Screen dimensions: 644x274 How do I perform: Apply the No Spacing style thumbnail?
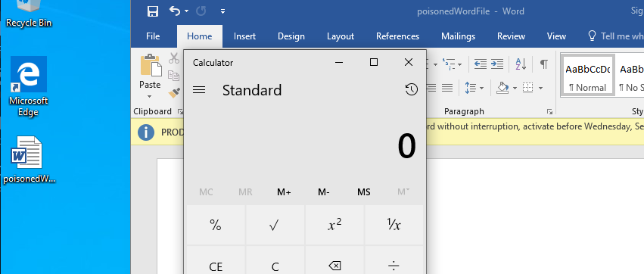click(x=630, y=76)
